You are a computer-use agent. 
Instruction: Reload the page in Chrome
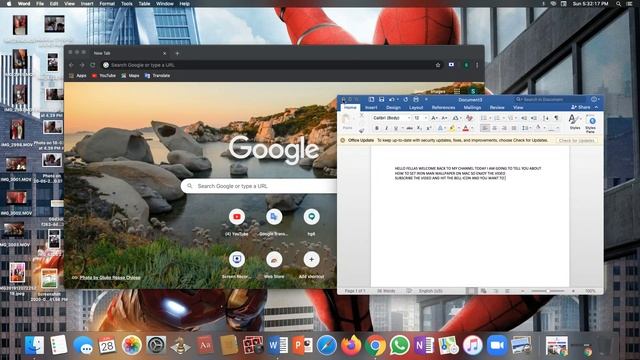tap(93, 65)
